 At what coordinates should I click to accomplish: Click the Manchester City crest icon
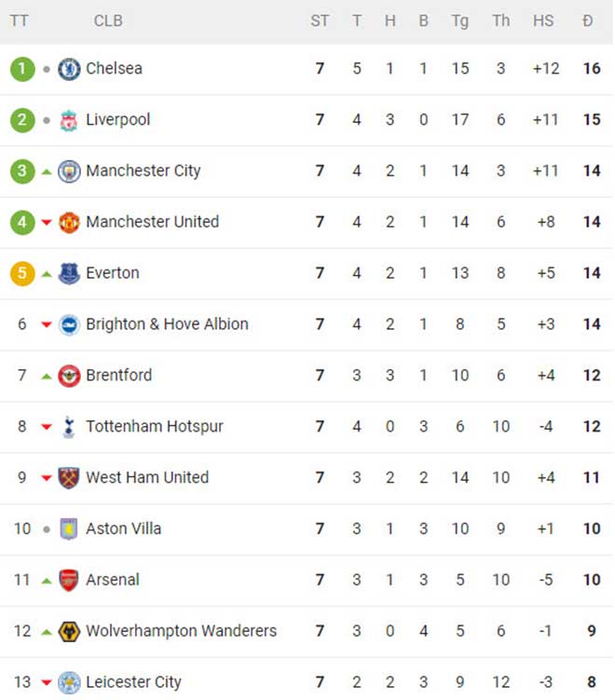[69, 172]
